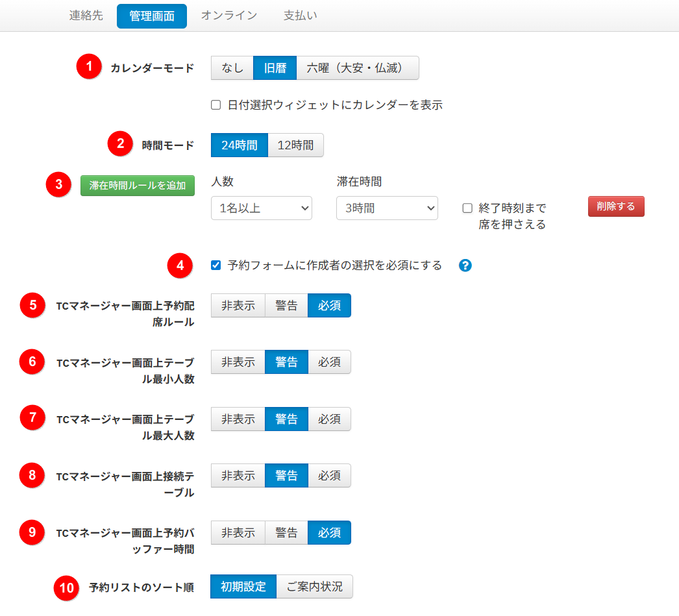The width and height of the screenshot is (679, 616).
Task: Set time mode to 12時間
Action: 295,145
